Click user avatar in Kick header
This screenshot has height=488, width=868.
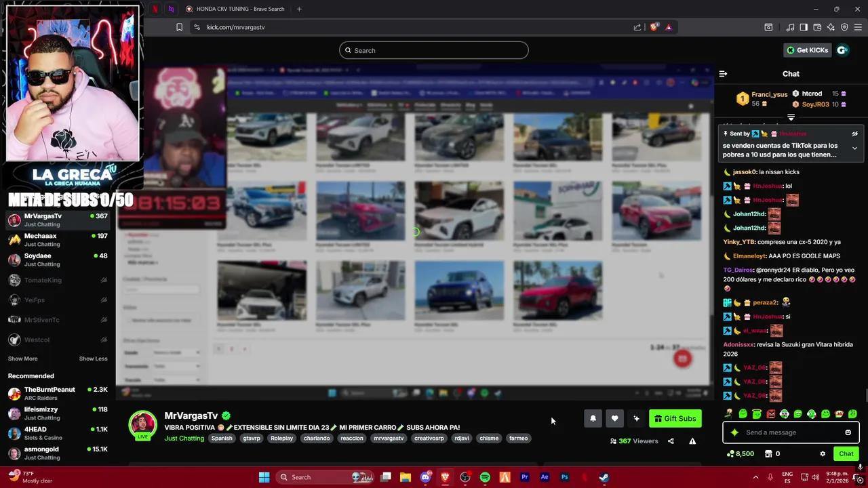coord(842,50)
